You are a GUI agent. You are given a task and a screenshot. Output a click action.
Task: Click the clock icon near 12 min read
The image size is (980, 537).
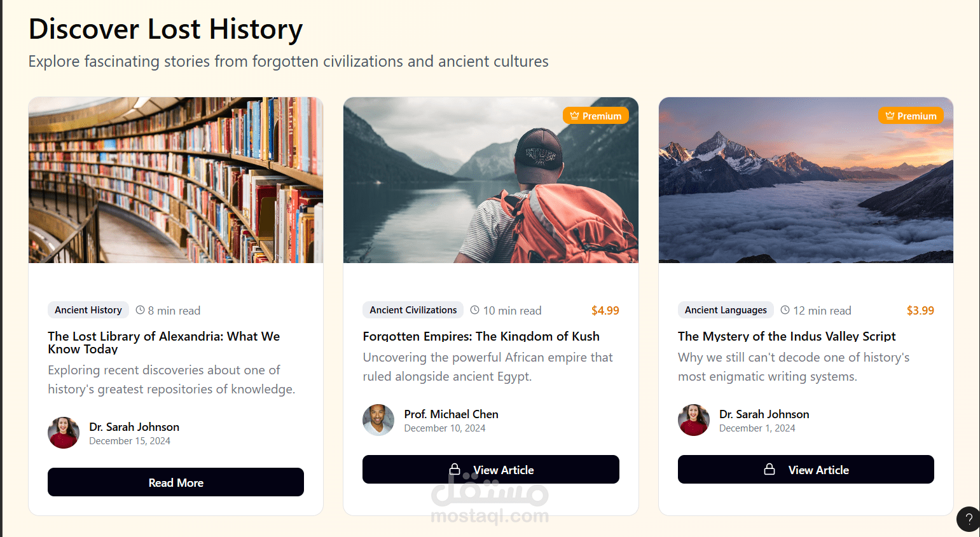[x=785, y=310]
